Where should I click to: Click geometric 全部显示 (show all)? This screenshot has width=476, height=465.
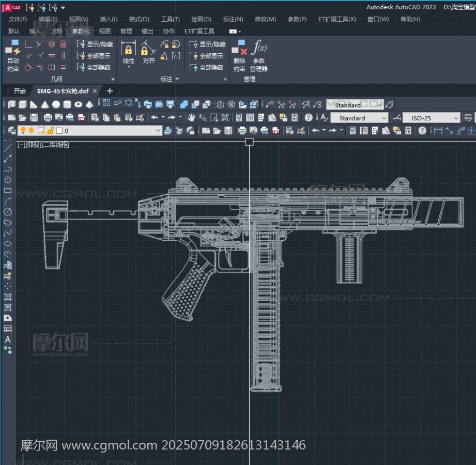[x=94, y=56]
